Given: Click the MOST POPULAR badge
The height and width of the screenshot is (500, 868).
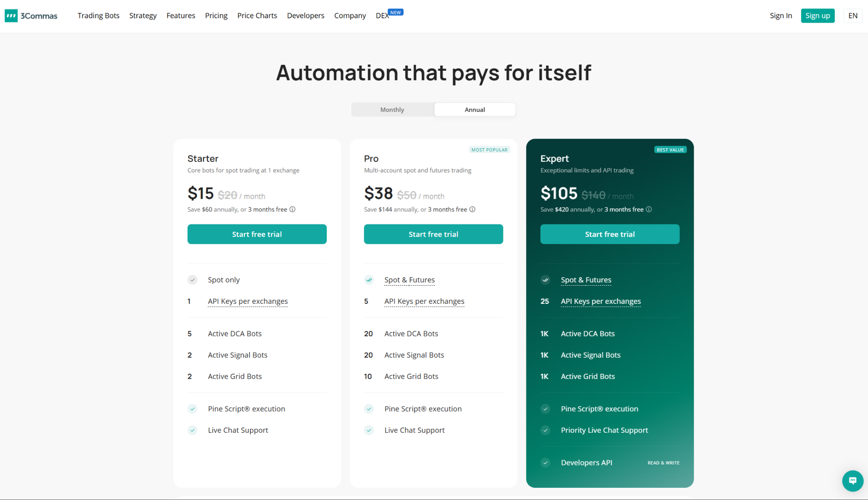Looking at the screenshot, I should click(x=490, y=150).
